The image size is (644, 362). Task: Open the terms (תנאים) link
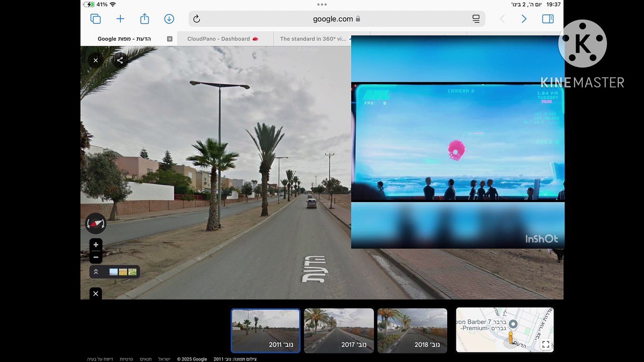(x=146, y=359)
